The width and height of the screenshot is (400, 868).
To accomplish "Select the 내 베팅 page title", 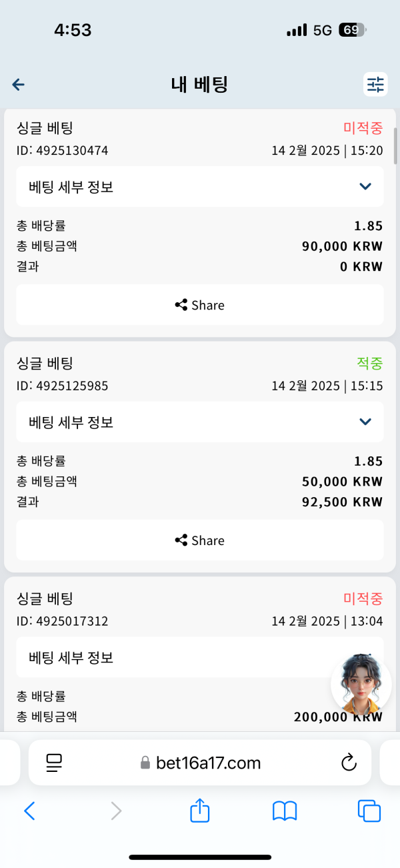I will point(199,84).
